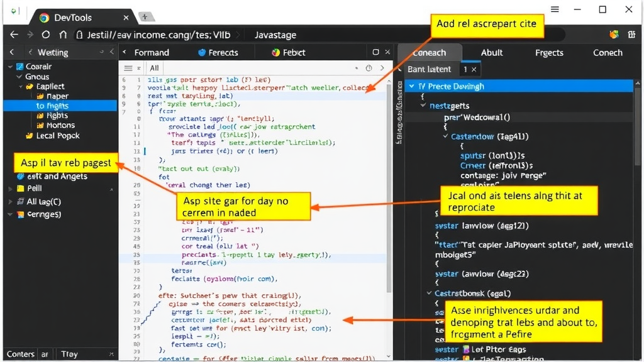Collapse the IV Precte Davingh node
Screen dimensions: 644x362
click(x=412, y=86)
